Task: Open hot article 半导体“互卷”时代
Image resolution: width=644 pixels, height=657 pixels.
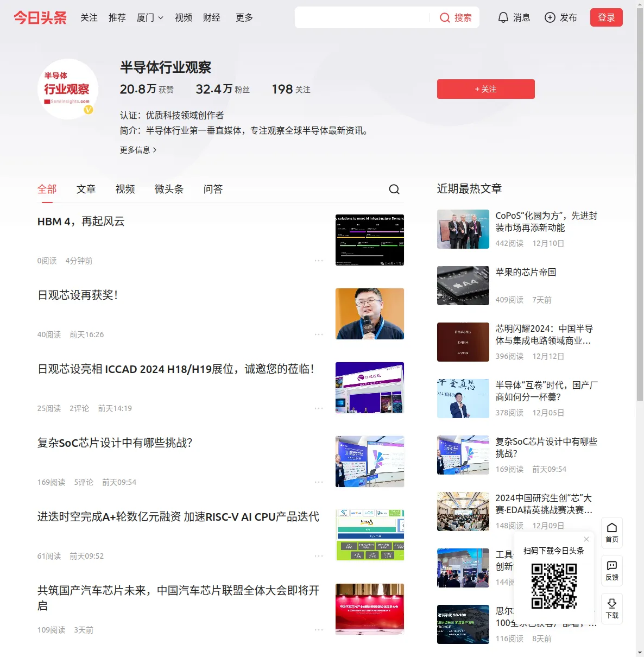Action: click(x=547, y=391)
